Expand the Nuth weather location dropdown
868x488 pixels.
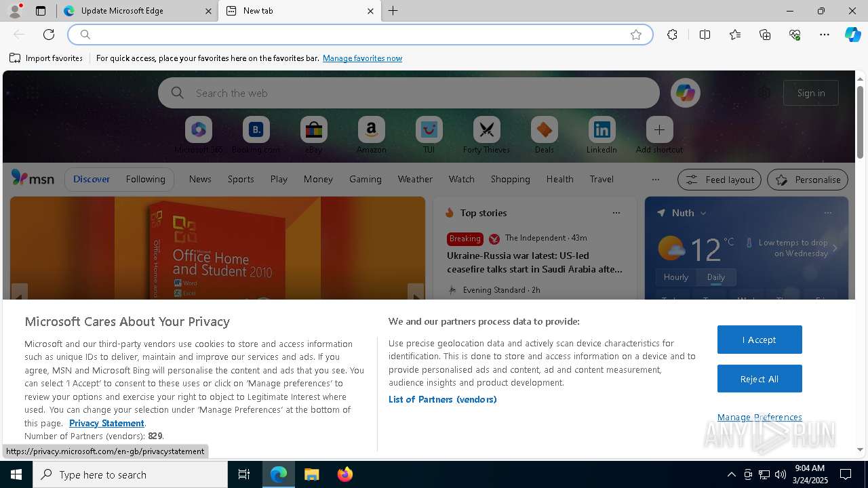(x=703, y=213)
